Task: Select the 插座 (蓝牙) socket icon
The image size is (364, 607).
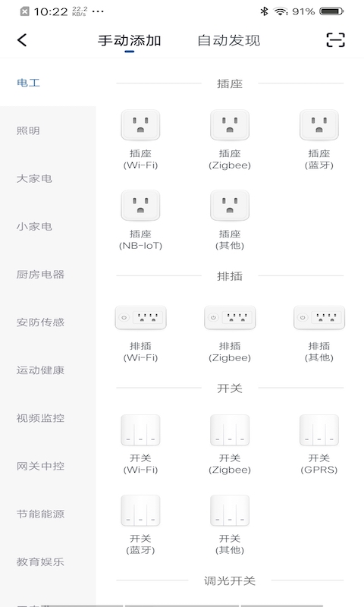Action: [319, 125]
